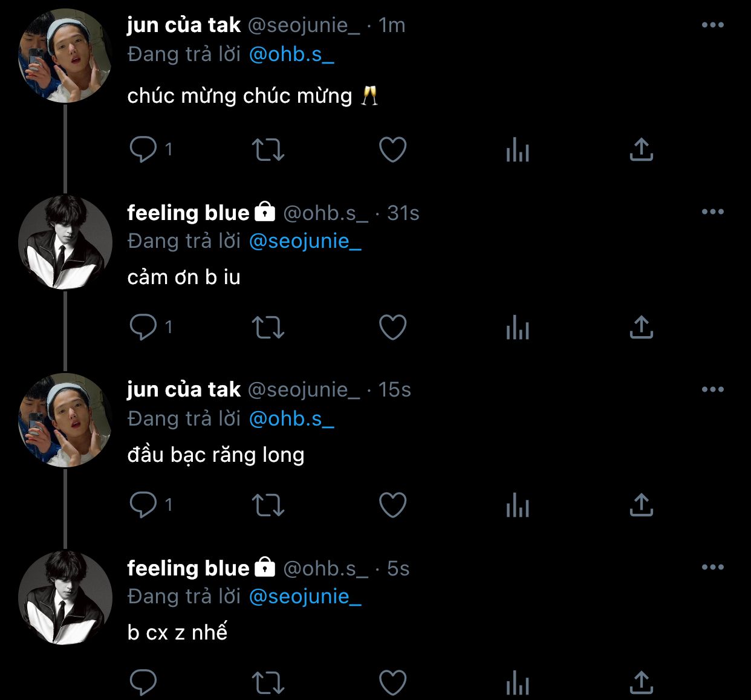Open the @ohb.s_ mention in first tweet
The height and width of the screenshot is (700, 751).
click(x=291, y=54)
